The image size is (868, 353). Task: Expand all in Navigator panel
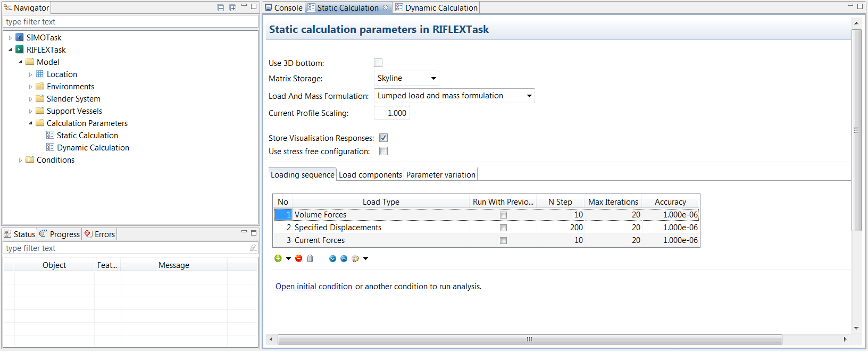point(232,7)
